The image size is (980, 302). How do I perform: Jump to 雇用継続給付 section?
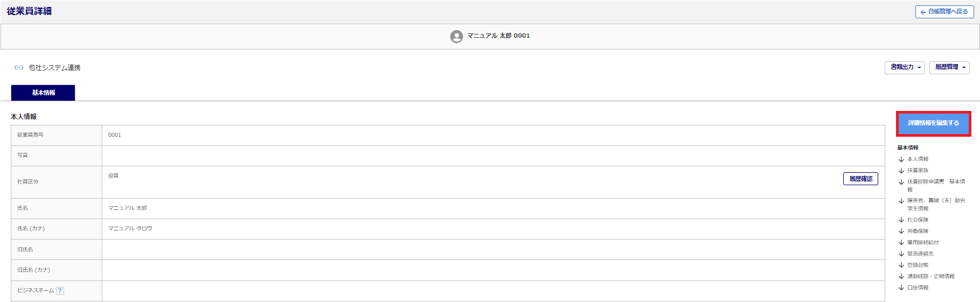923,243
